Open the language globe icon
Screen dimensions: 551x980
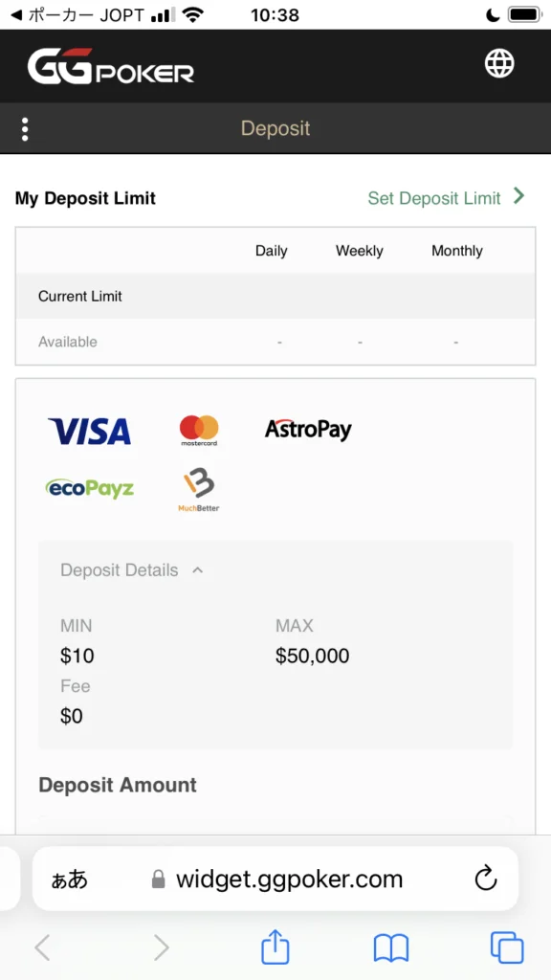(499, 64)
